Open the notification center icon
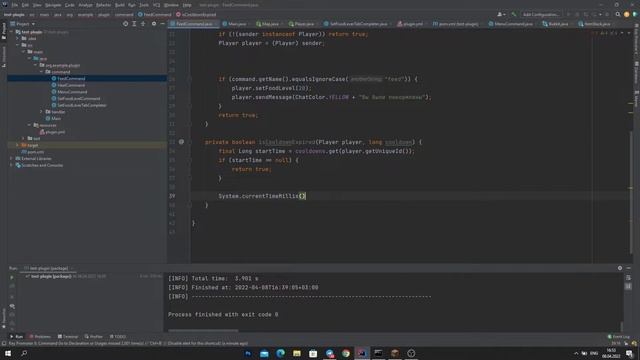 click(629, 353)
